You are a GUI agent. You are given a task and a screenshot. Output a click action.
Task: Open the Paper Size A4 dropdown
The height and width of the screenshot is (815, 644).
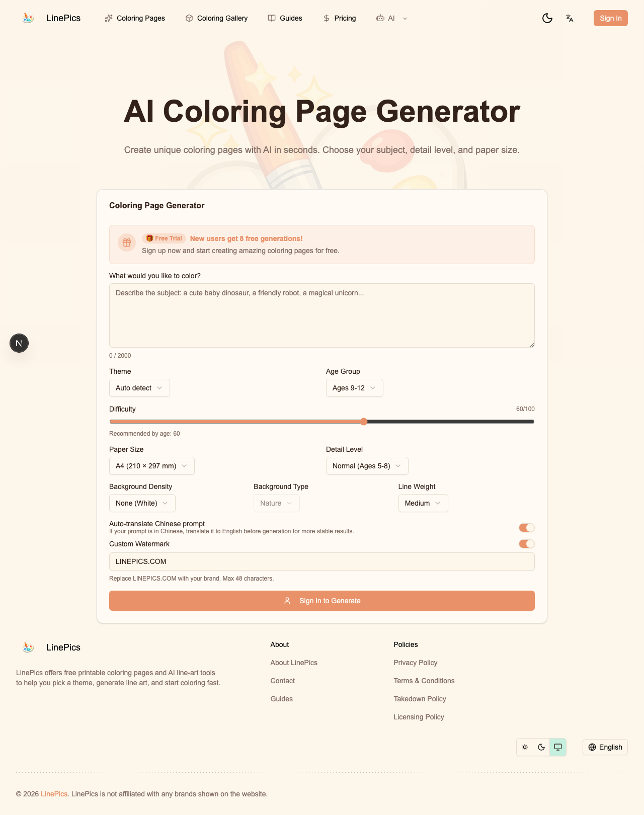click(151, 466)
